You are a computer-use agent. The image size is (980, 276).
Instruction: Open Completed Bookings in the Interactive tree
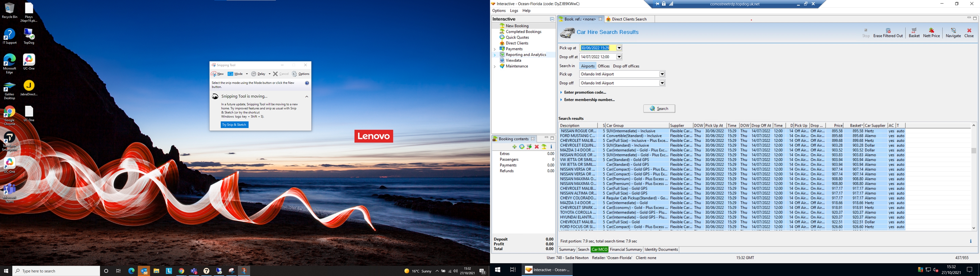pos(520,32)
